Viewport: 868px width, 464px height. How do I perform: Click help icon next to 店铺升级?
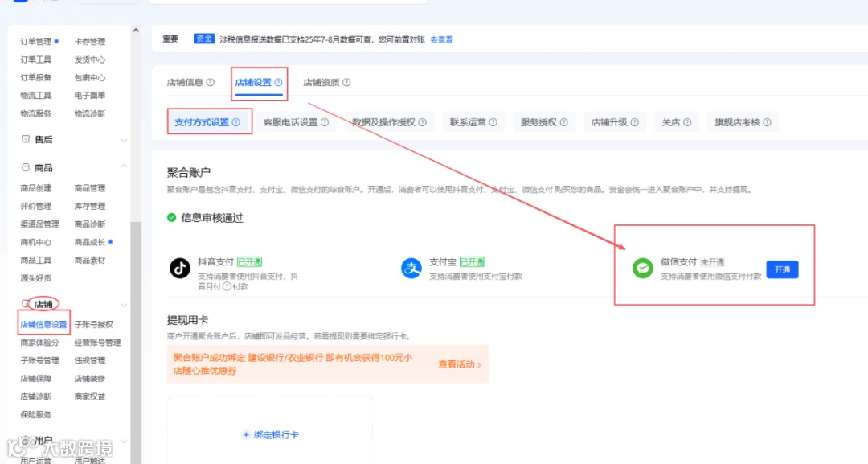point(635,122)
